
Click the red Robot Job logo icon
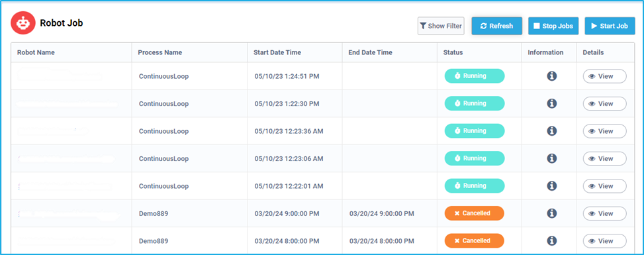tap(23, 23)
